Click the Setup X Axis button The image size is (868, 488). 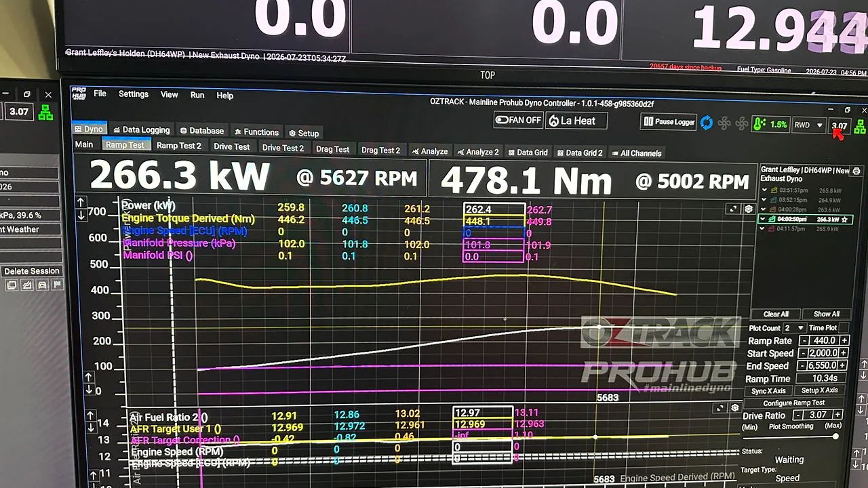point(820,390)
